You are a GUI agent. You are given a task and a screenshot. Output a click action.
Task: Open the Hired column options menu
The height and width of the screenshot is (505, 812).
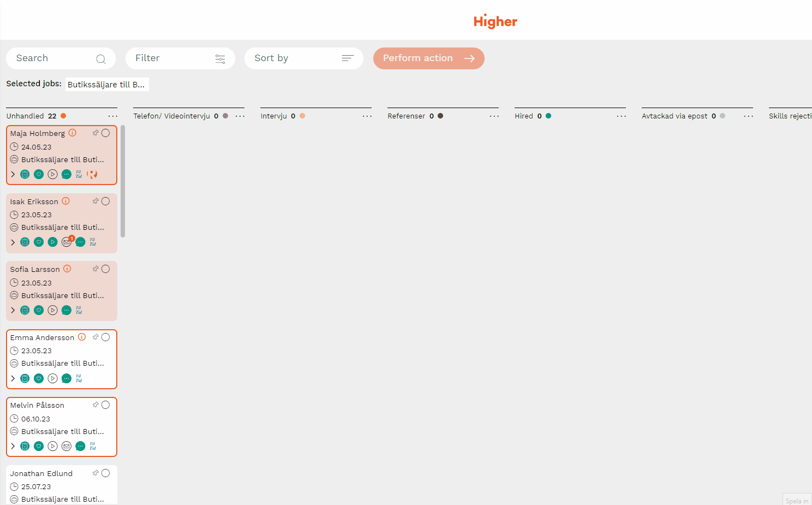[621, 116]
